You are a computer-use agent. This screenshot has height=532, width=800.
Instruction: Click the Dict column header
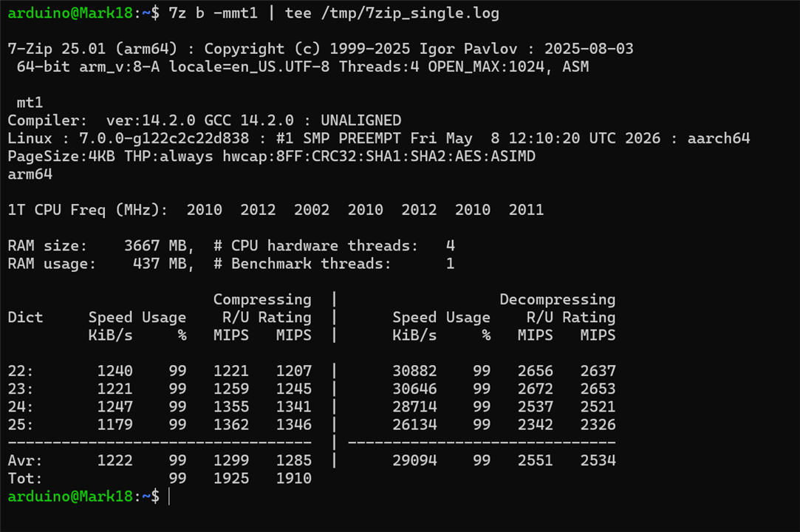26,317
